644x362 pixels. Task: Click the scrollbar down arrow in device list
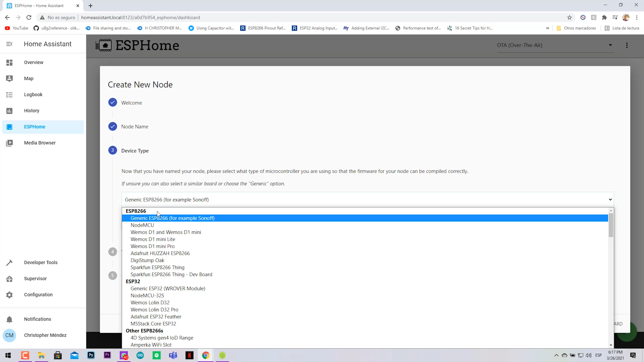611,345
